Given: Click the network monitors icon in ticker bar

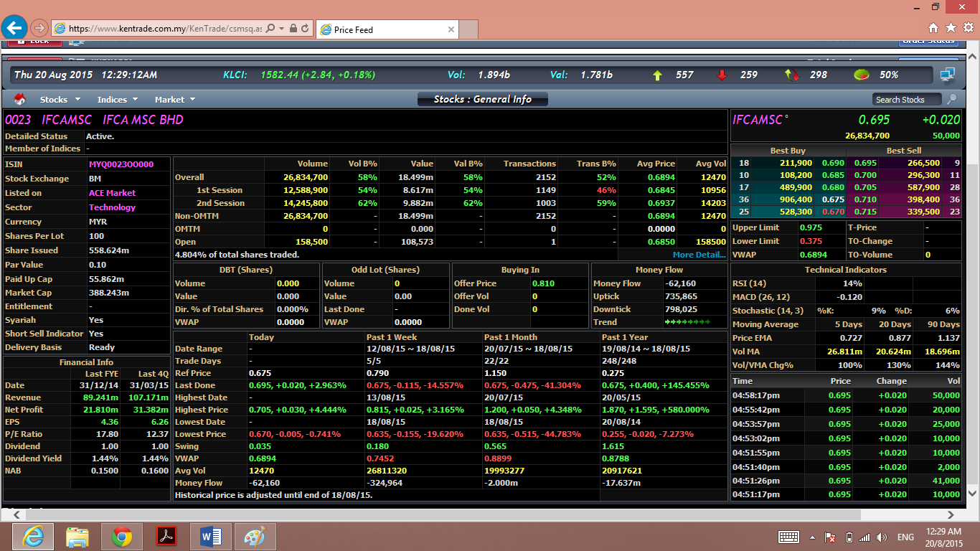Looking at the screenshot, I should click(948, 75).
